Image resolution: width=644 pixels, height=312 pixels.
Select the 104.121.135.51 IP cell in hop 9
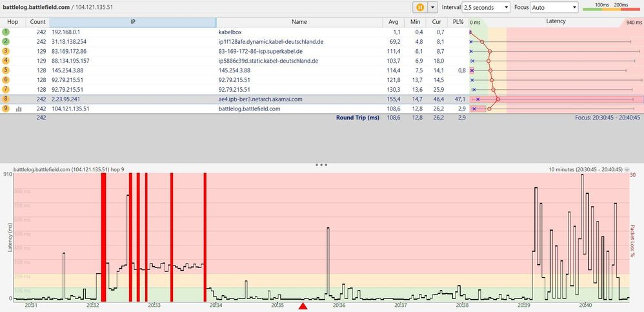click(x=70, y=109)
